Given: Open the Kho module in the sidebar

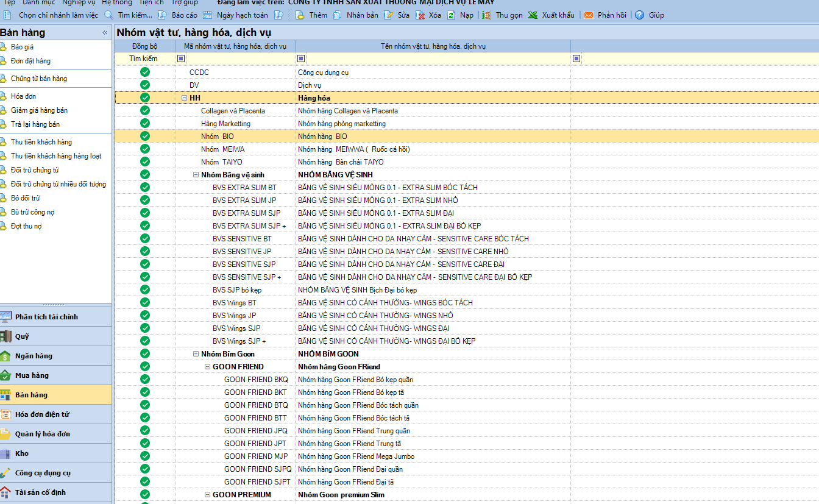Looking at the screenshot, I should click(x=22, y=453).
